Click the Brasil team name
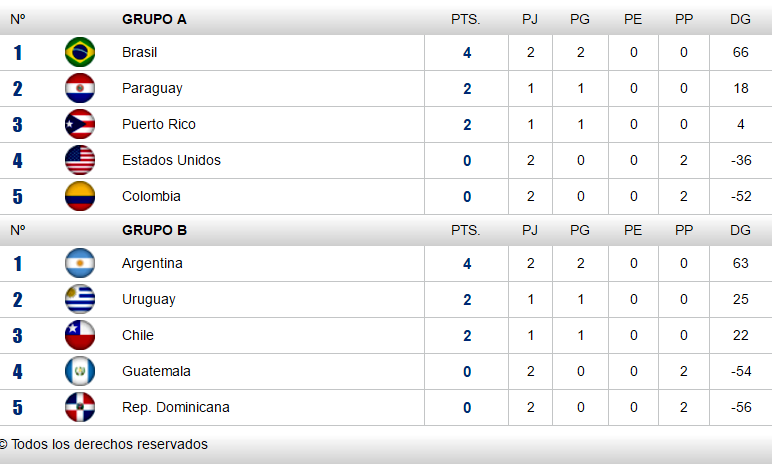 140,52
